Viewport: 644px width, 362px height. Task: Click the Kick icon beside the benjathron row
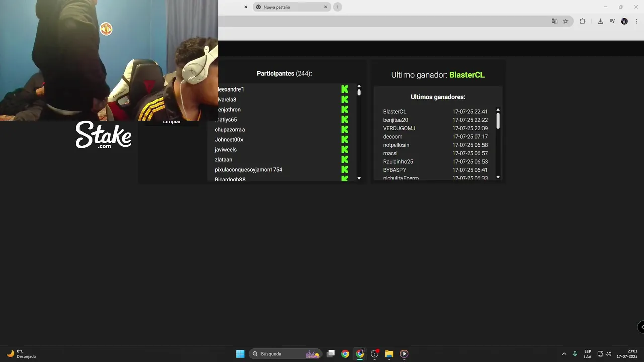pos(345,109)
